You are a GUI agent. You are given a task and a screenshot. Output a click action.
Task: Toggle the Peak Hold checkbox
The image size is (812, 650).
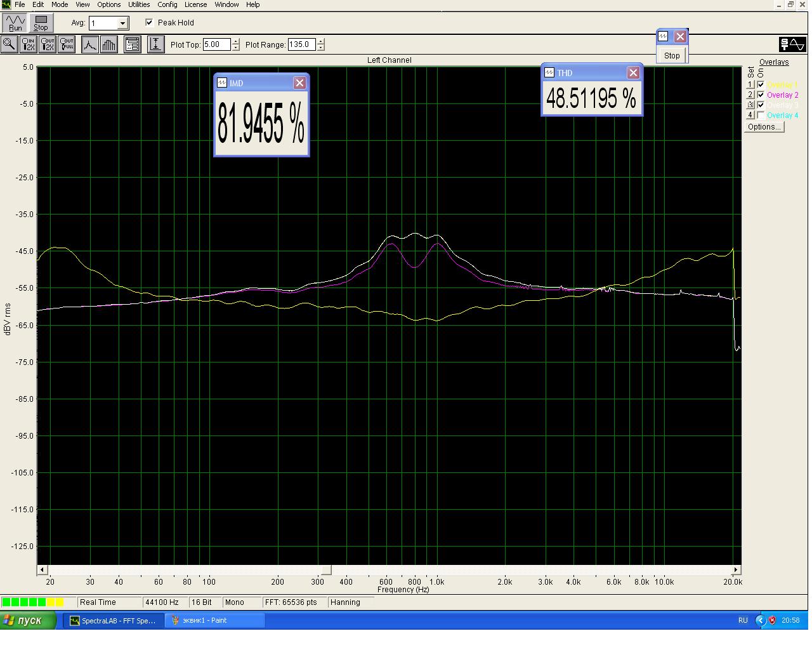pos(149,23)
